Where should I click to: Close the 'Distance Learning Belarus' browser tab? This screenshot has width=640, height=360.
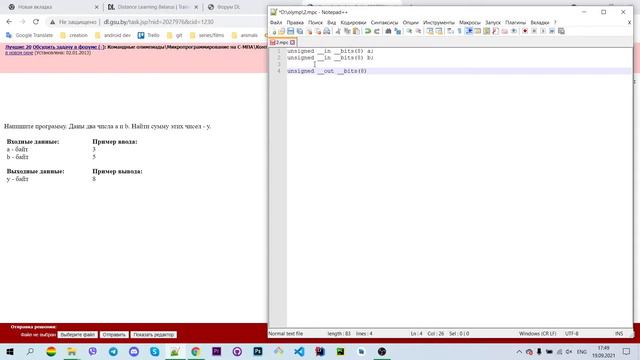[x=196, y=7]
